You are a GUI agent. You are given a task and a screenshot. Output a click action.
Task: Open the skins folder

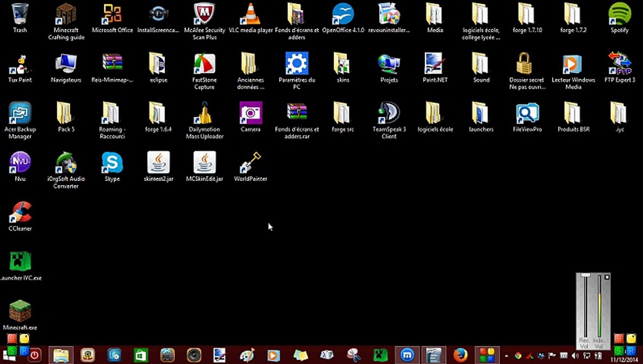(x=343, y=68)
